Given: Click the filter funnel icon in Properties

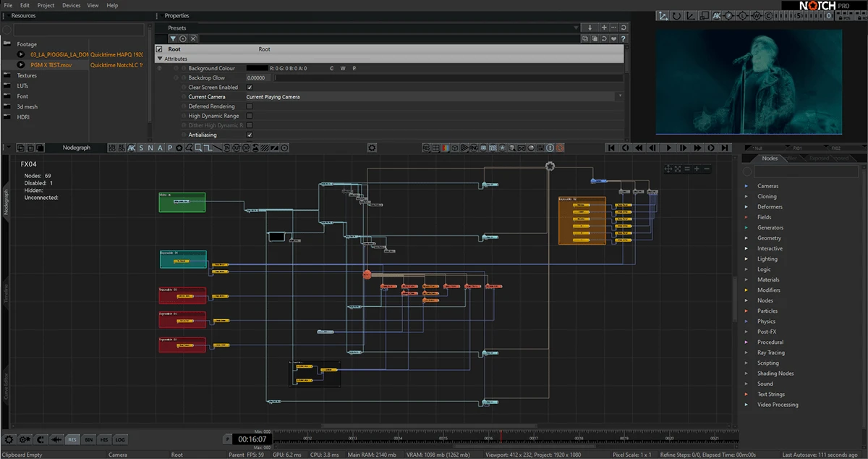Looking at the screenshot, I should [x=173, y=38].
